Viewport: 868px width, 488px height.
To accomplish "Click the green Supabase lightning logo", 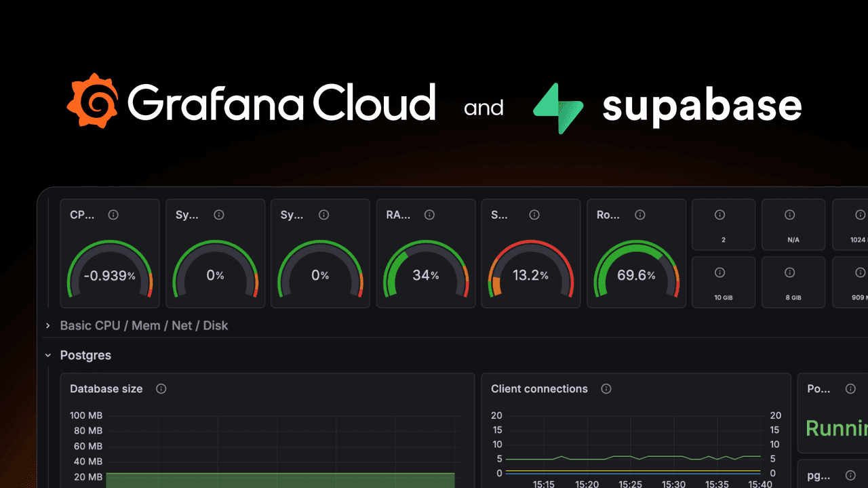I will click(x=558, y=108).
